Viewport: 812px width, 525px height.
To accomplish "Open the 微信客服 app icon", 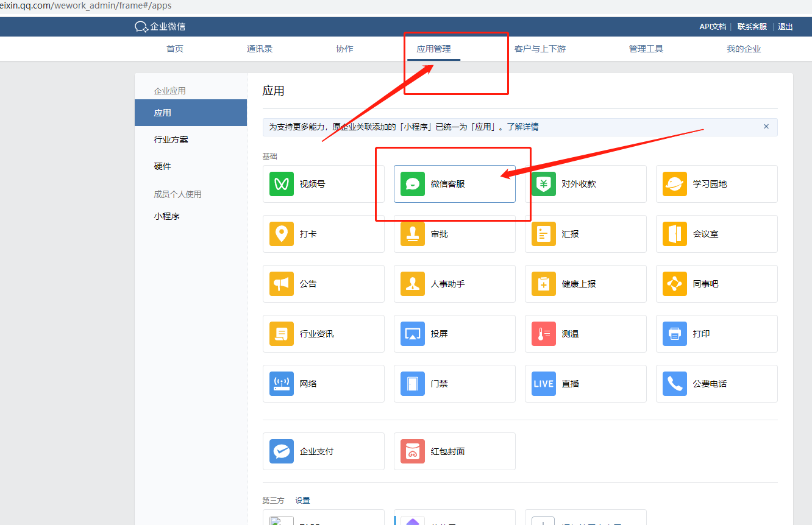I will [413, 184].
